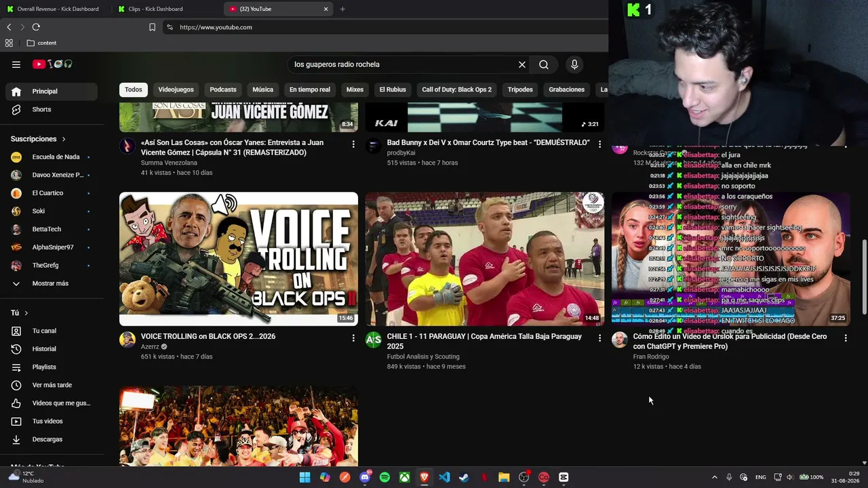
Task: Open the content bookmarks folder
Action: pos(41,43)
